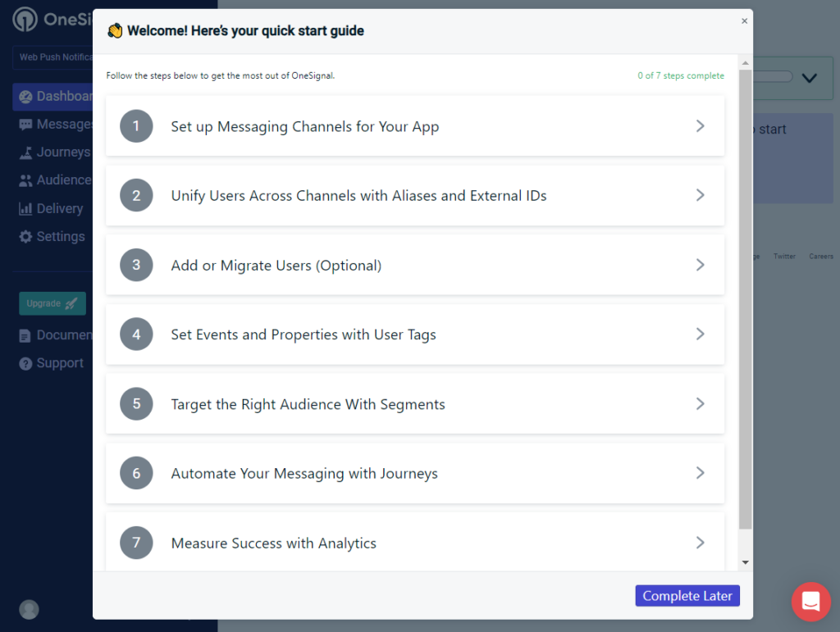840x632 pixels.
Task: Click the Complete Later button
Action: [687, 596]
